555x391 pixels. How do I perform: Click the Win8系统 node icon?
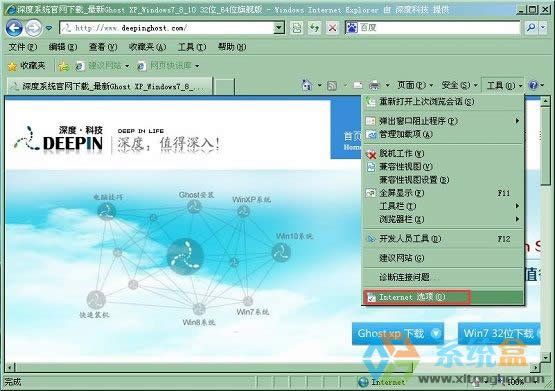[x=199, y=309]
